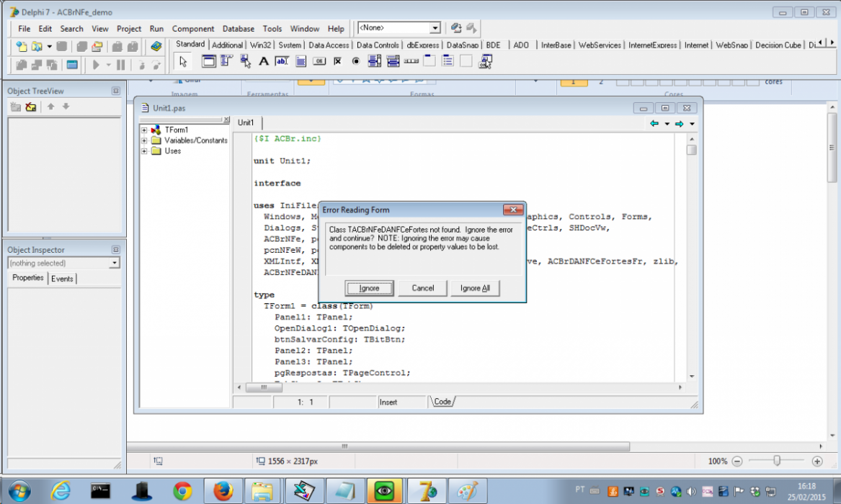Select the GroupBox component icon

(430, 61)
